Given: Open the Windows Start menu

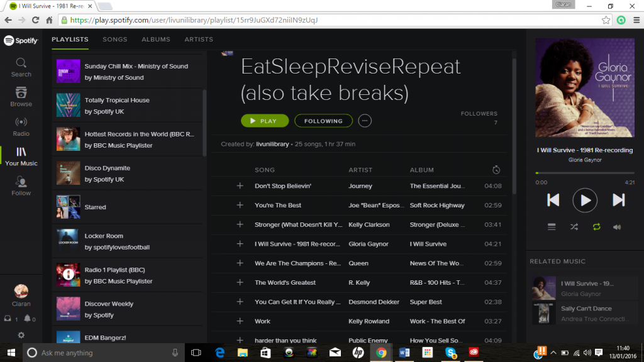Looking at the screenshot, I should [11, 353].
